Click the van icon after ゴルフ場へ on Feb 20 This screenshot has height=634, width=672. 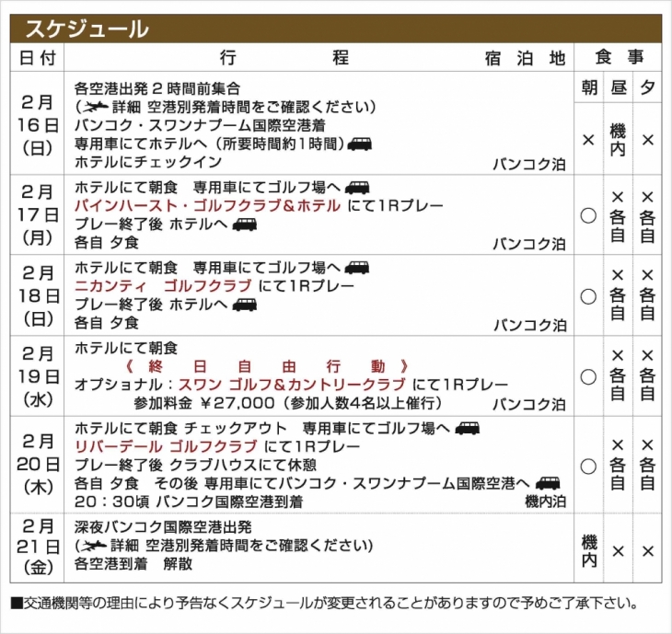[x=468, y=428]
